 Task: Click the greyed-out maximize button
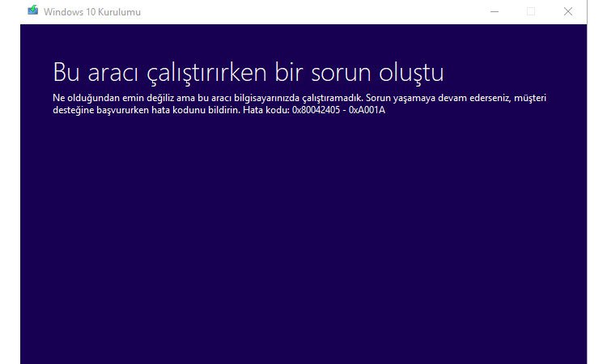[x=531, y=11]
